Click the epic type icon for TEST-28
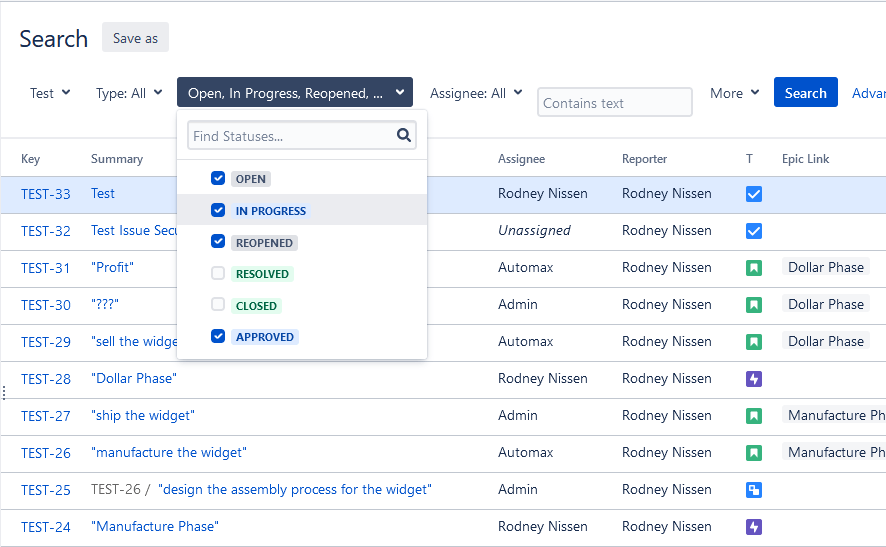The width and height of the screenshot is (886, 547). click(x=754, y=379)
